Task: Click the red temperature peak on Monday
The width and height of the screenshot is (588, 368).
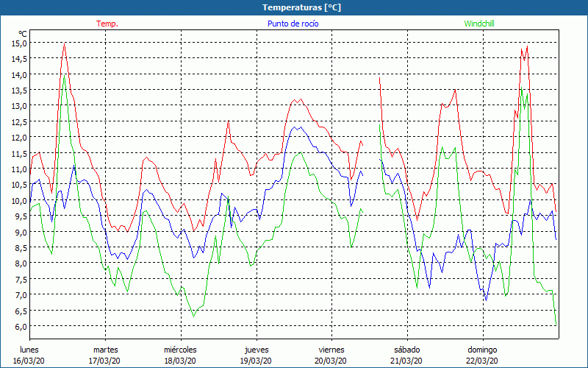Action: [x=65, y=44]
